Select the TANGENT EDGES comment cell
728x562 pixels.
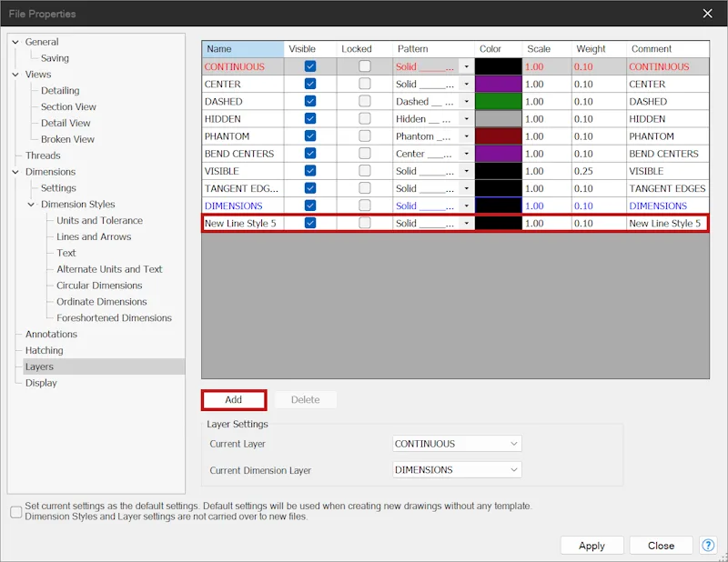click(667, 188)
